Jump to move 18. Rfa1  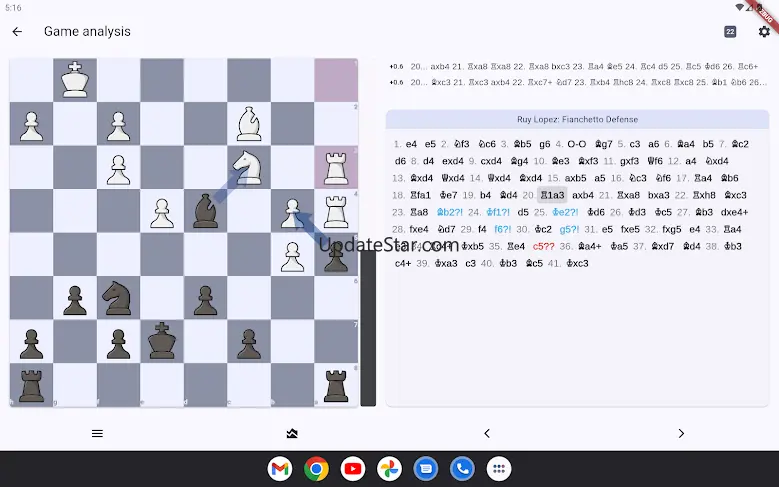[420, 195]
